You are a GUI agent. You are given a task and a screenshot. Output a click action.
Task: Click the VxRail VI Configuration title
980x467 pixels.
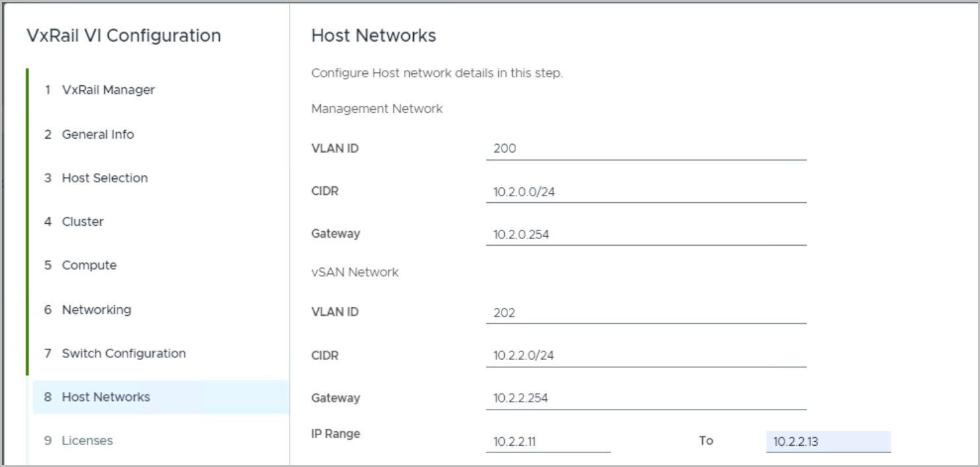tap(123, 36)
